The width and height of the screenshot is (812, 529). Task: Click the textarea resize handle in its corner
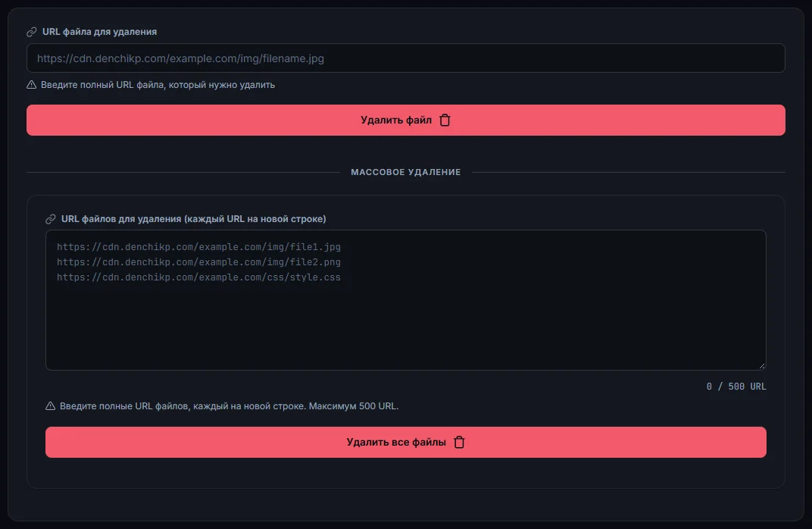pyautogui.click(x=762, y=366)
